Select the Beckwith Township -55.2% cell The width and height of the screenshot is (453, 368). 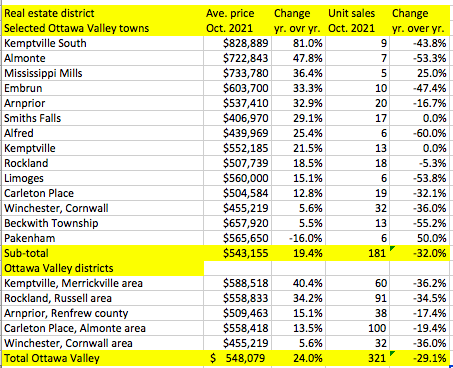(x=419, y=223)
